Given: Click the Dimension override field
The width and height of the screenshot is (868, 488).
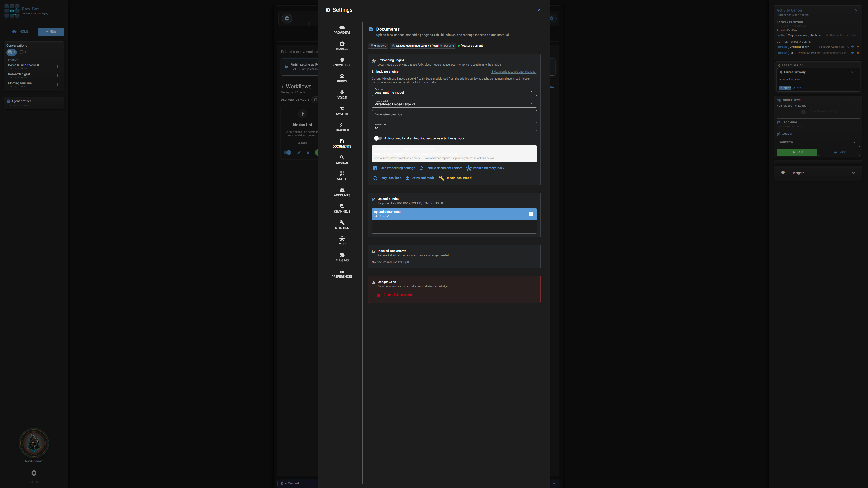Looking at the screenshot, I should [x=454, y=115].
